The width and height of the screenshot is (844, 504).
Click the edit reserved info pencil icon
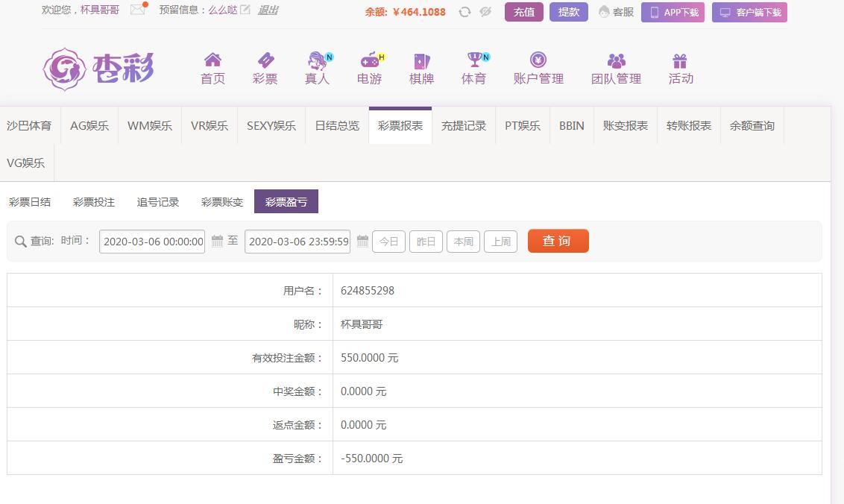pos(245,10)
